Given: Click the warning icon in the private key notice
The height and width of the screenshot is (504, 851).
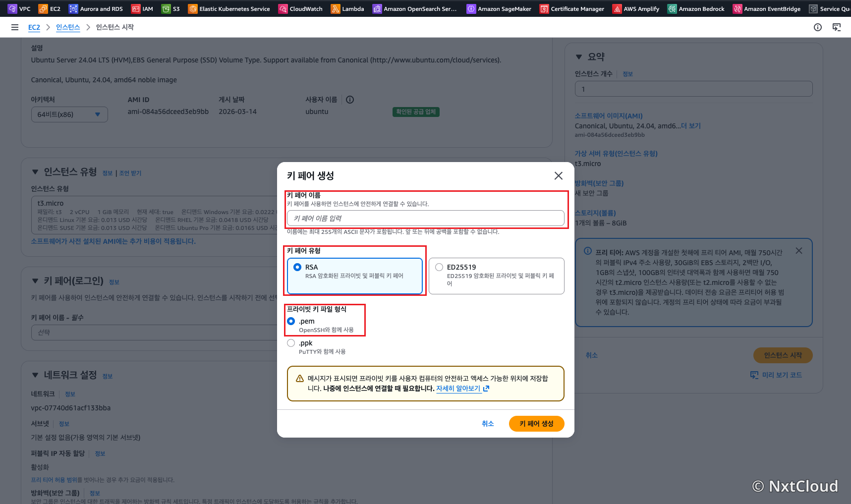Looking at the screenshot, I should [300, 379].
